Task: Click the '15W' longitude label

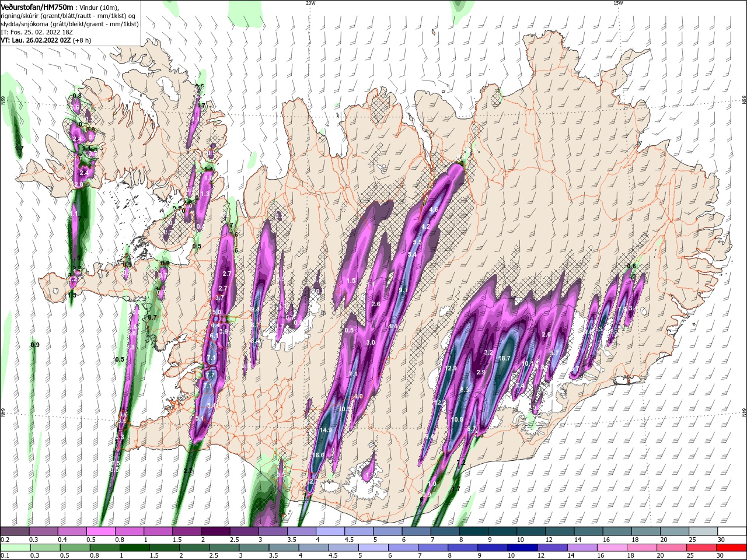Action: [618, 3]
